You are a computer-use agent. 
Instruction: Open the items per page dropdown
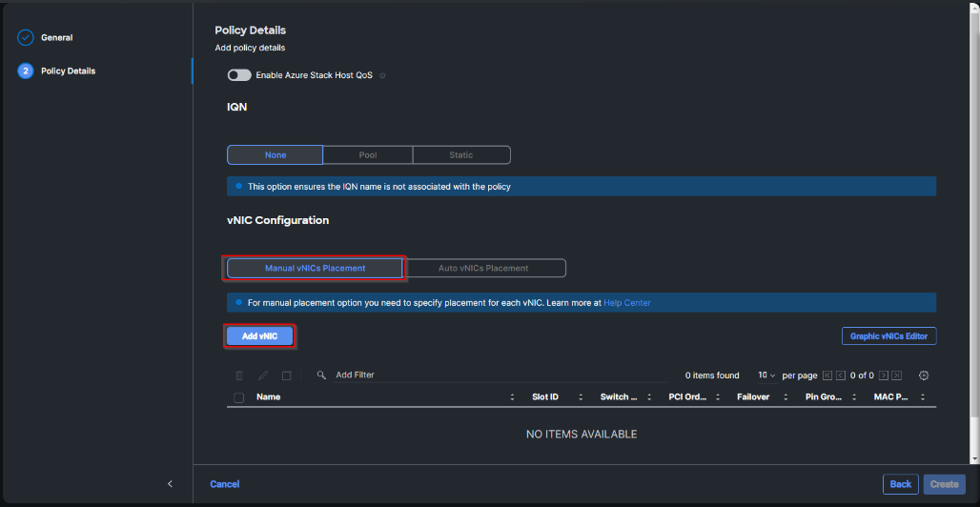[766, 375]
